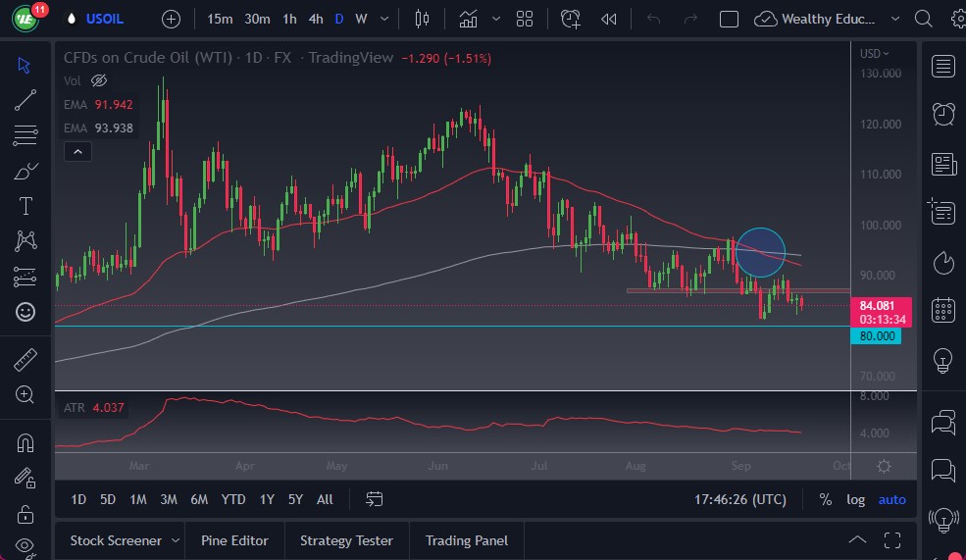The width and height of the screenshot is (966, 560).
Task: Switch to the Strategy Tester tab
Action: [x=346, y=540]
